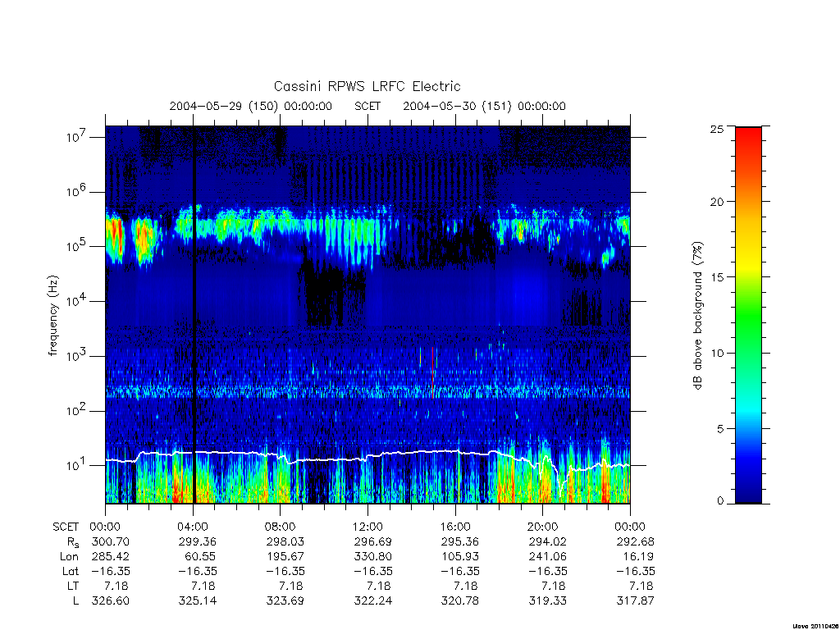The width and height of the screenshot is (840, 630).
Task: Click the L value '317.87'
Action: 636,600
